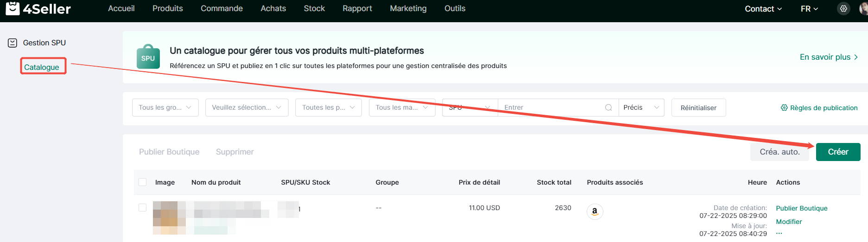Select Catalogue in the sidebar

(42, 67)
